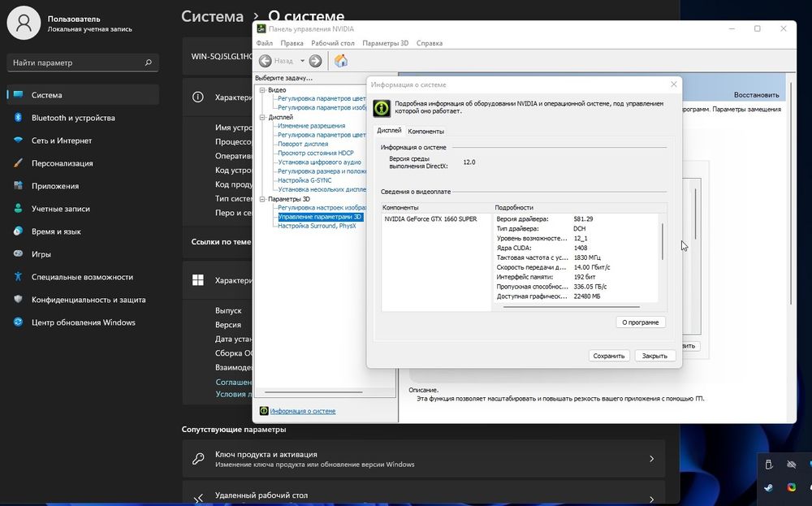The width and height of the screenshot is (812, 506).
Task: Click the О программе button
Action: click(x=641, y=322)
